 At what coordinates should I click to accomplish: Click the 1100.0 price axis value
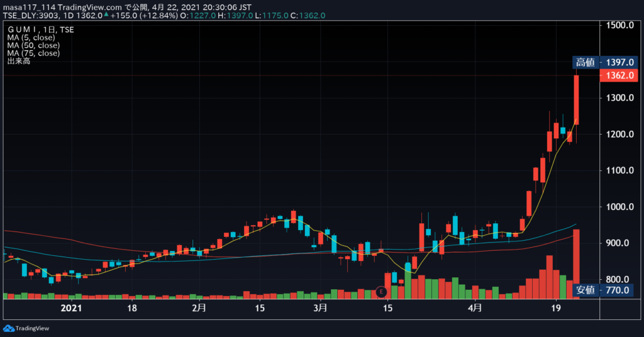[x=619, y=170]
